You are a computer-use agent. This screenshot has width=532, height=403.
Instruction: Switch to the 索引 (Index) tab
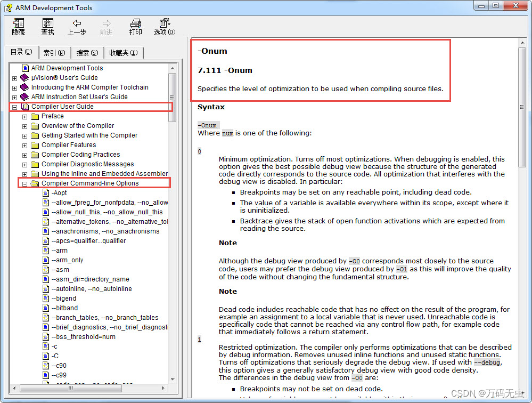tap(54, 53)
